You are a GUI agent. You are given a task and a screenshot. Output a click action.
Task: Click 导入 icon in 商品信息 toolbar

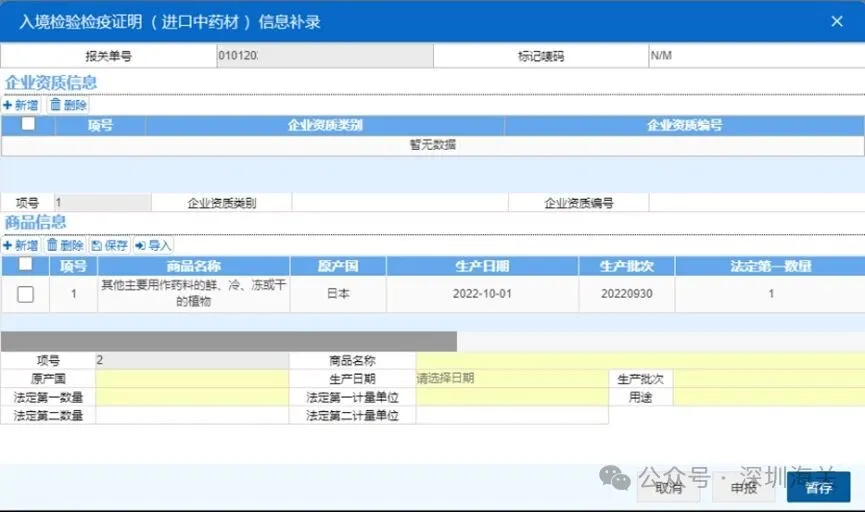click(140, 245)
